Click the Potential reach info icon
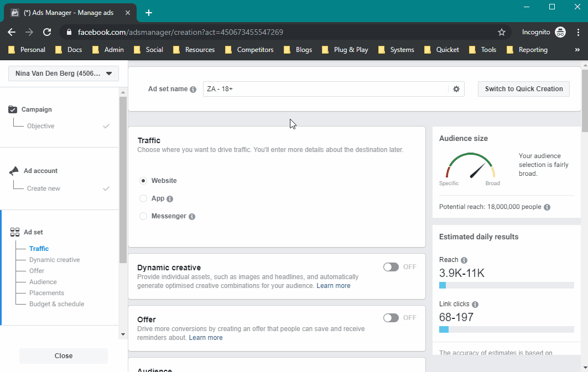588x372 pixels. pos(547,207)
